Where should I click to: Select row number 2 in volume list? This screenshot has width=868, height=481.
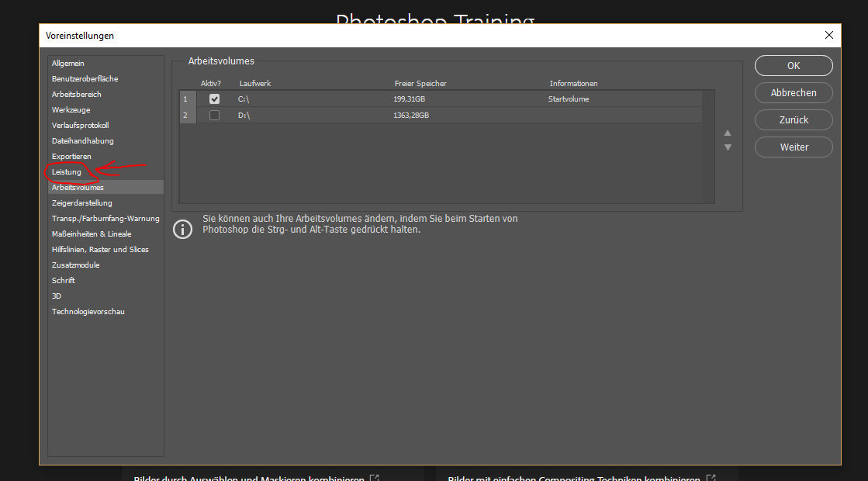pos(188,115)
